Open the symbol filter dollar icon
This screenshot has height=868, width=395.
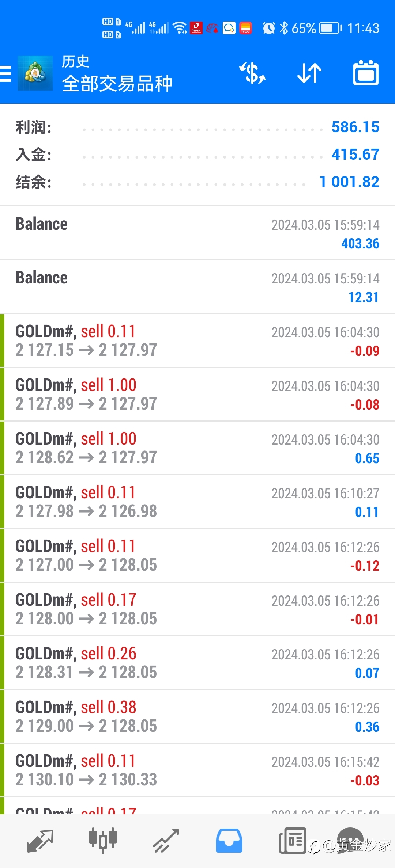[x=252, y=73]
